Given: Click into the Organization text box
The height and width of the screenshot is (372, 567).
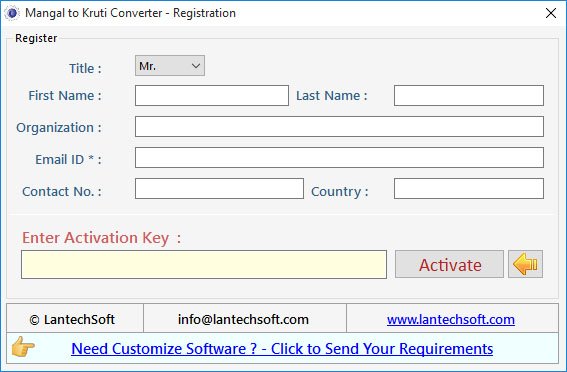Looking at the screenshot, I should (x=339, y=127).
